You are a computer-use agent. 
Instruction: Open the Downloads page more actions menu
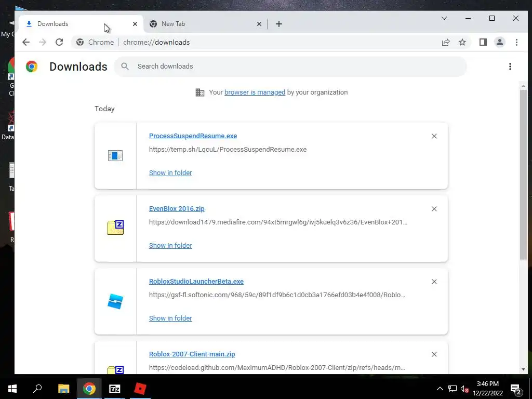click(510, 66)
